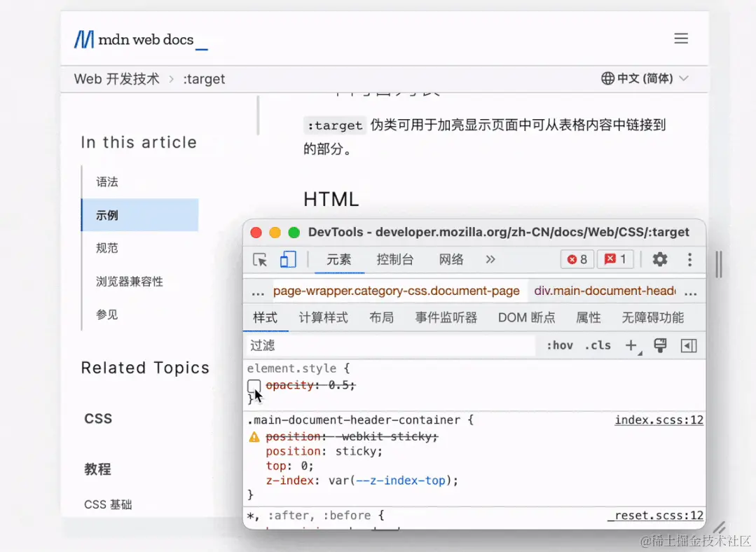Focus the 过滤 styles filter field
Screen dimensions: 756x552
click(390, 345)
